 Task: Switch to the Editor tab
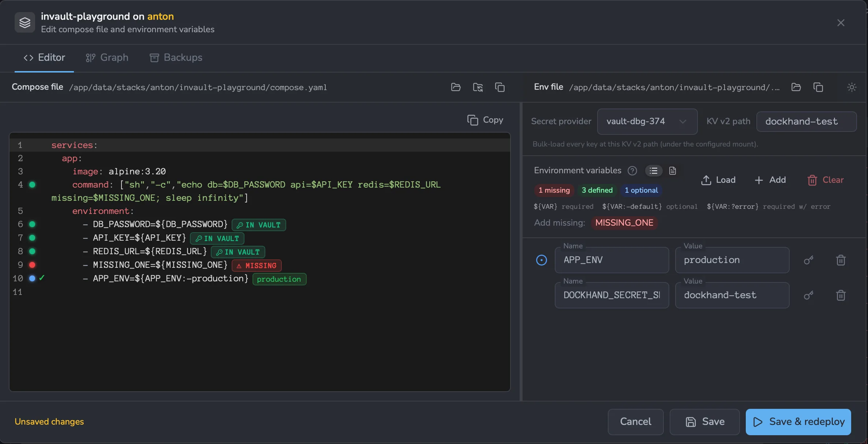[44, 58]
